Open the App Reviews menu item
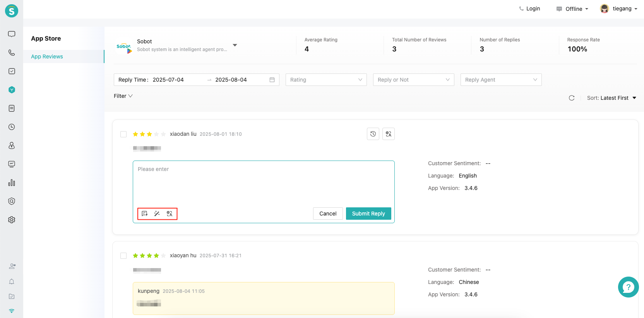 (47, 56)
